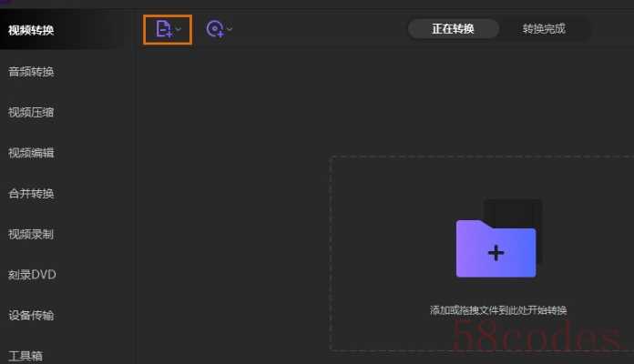Select 视频转换 in the sidebar
Image resolution: width=634 pixels, height=364 pixels.
pos(32,30)
